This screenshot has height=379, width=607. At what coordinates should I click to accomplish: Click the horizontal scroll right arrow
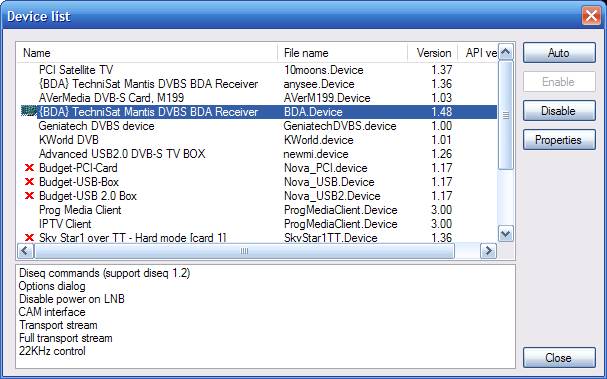(488, 251)
